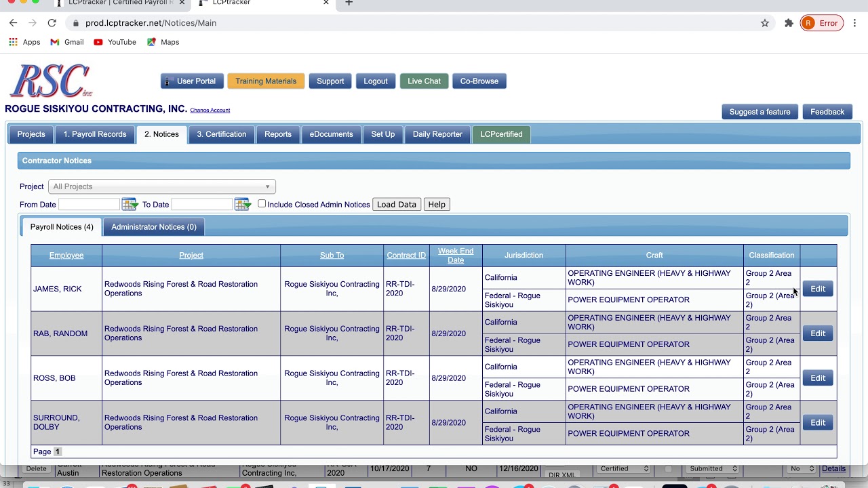Click the Logout button
Screen dimensions: 868x488
pos(376,81)
